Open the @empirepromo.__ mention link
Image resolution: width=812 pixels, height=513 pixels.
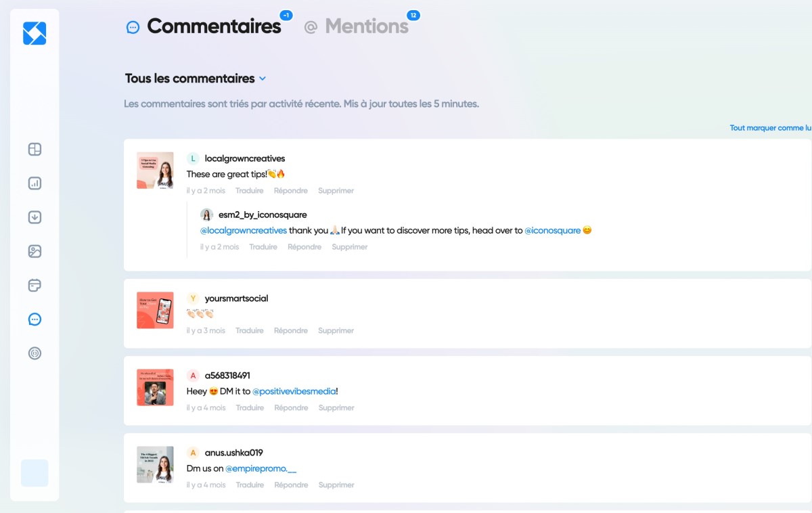click(261, 468)
